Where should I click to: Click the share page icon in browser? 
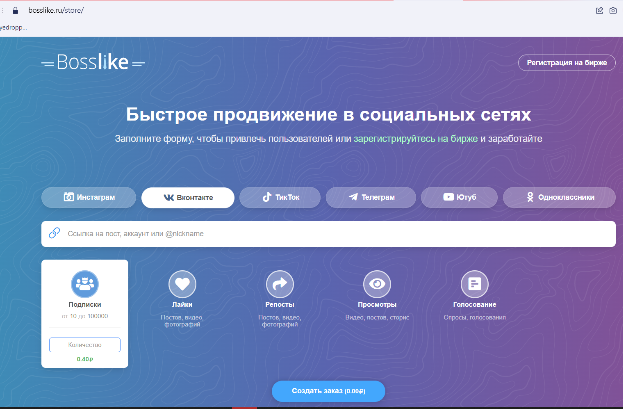(x=599, y=10)
